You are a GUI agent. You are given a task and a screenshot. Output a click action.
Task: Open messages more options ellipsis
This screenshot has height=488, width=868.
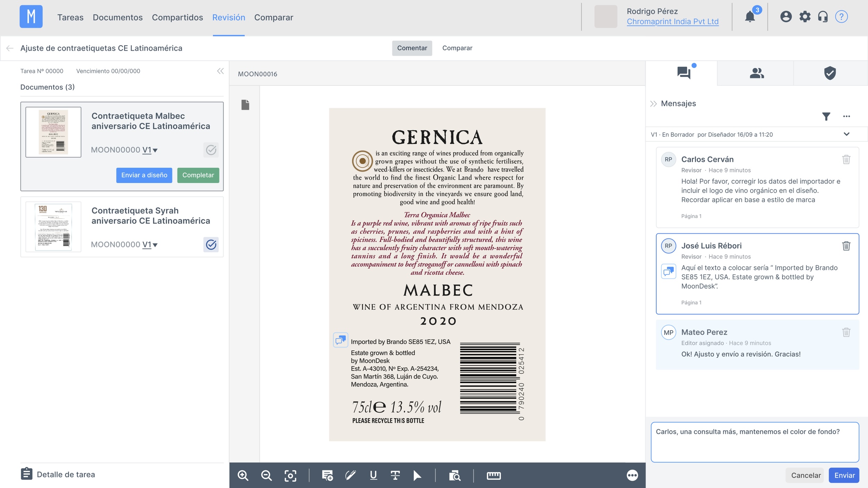[x=846, y=117]
